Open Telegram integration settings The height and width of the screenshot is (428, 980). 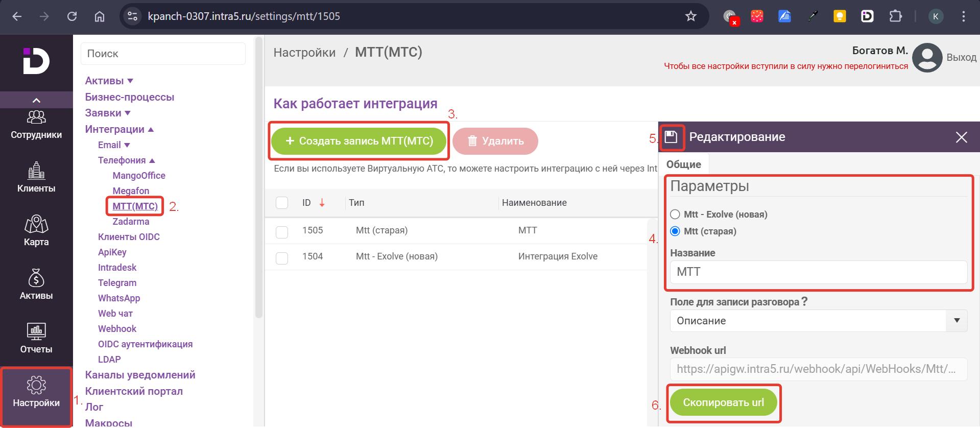point(117,283)
